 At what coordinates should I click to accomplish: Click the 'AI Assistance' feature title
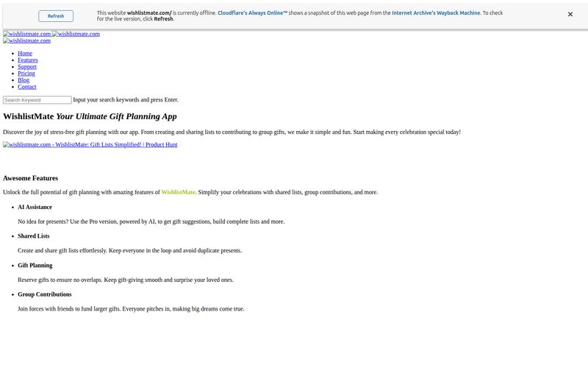click(35, 208)
